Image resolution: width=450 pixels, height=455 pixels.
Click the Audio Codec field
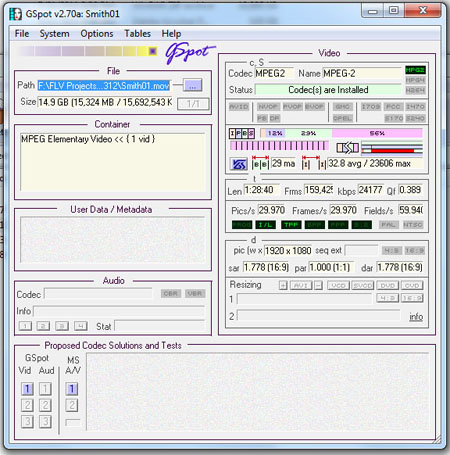pos(98,294)
